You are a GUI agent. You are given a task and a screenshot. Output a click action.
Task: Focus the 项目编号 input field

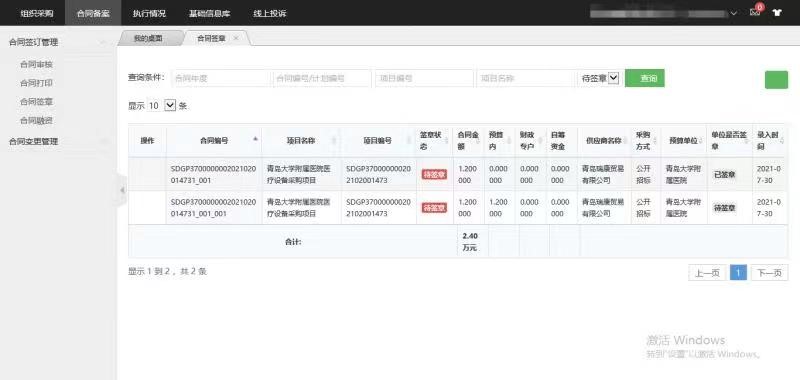[x=424, y=78]
